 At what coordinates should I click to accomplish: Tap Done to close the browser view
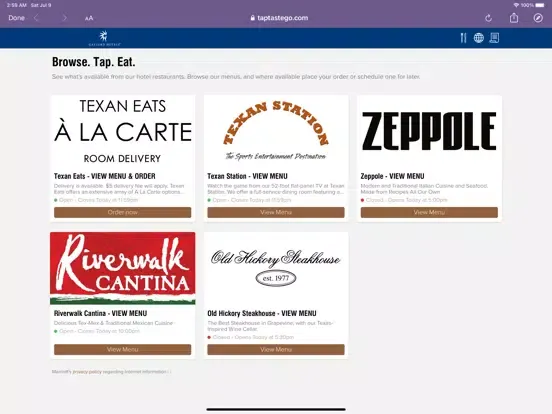coord(17,18)
